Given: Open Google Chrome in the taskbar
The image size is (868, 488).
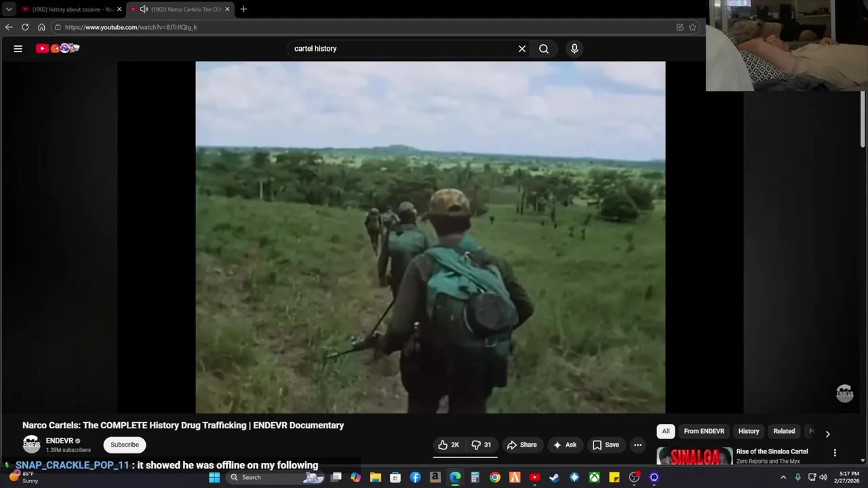Looking at the screenshot, I should (495, 477).
